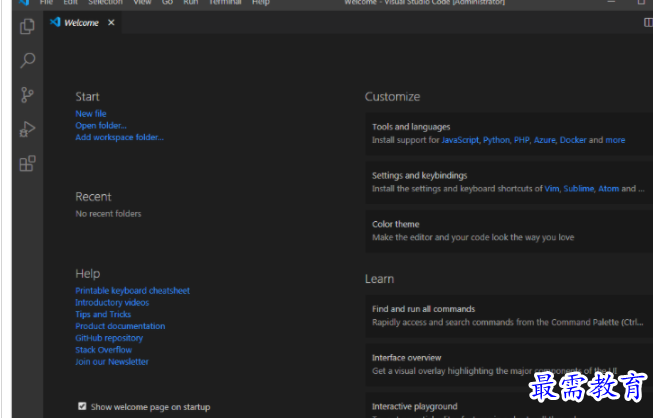
Task: Open the Help menu
Action: (261, 2)
